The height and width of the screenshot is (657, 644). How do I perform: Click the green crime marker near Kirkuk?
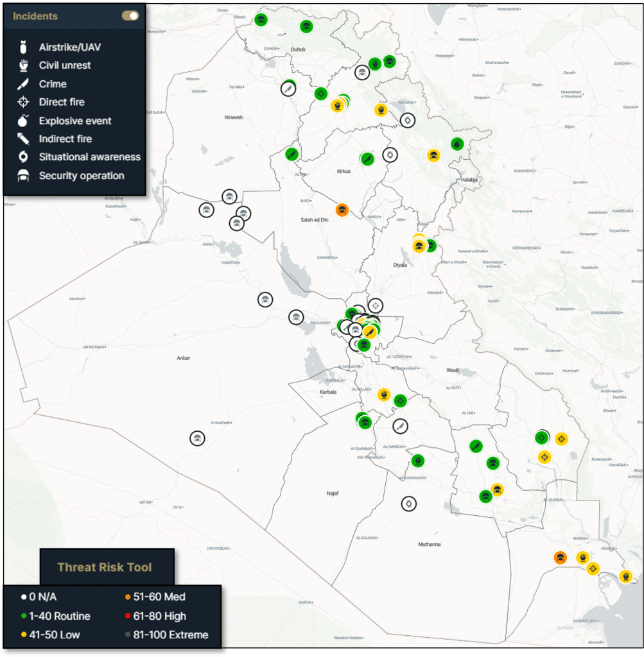click(367, 158)
